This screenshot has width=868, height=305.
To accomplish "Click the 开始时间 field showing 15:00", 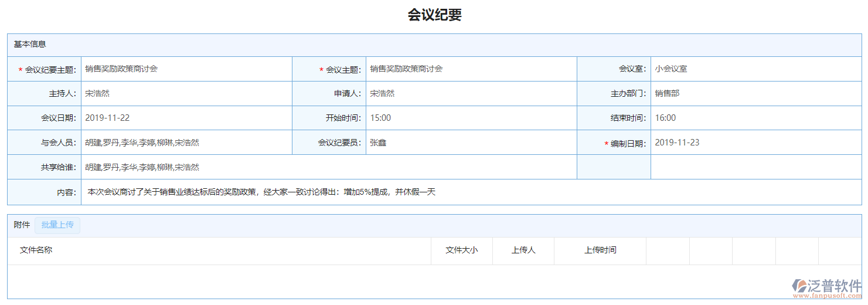I will [471, 118].
